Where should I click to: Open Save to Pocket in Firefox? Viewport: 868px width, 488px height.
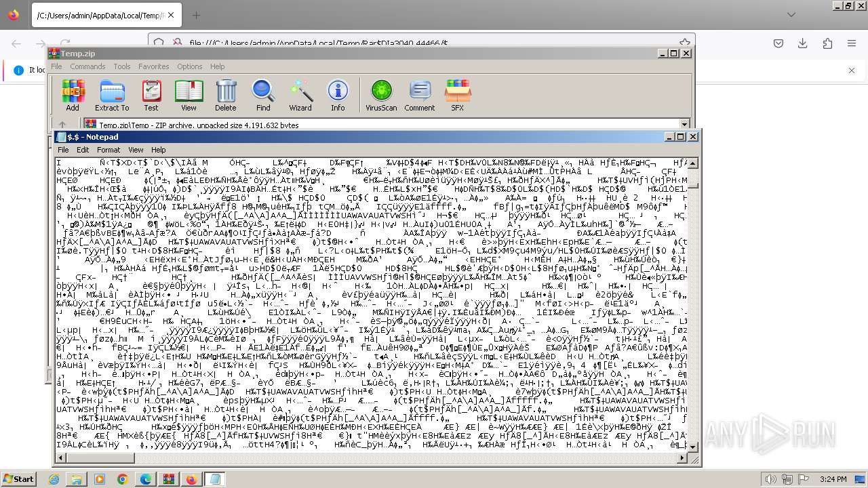778,43
